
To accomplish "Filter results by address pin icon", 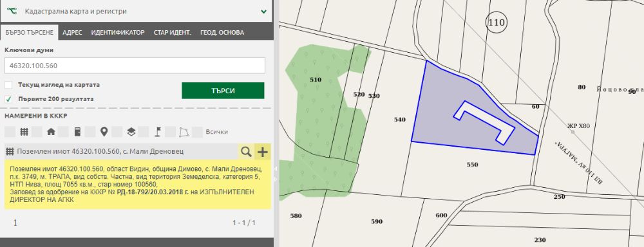I will click(x=104, y=132).
